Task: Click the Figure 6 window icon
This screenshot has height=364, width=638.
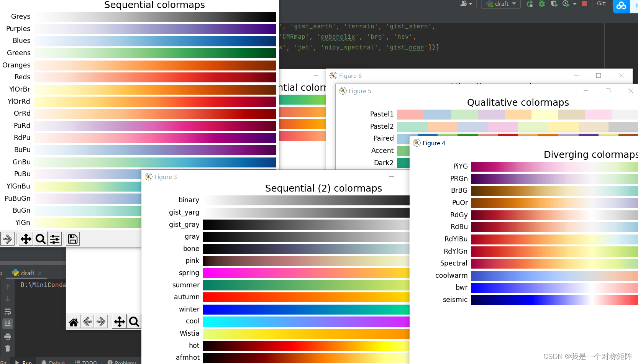Action: coord(333,75)
